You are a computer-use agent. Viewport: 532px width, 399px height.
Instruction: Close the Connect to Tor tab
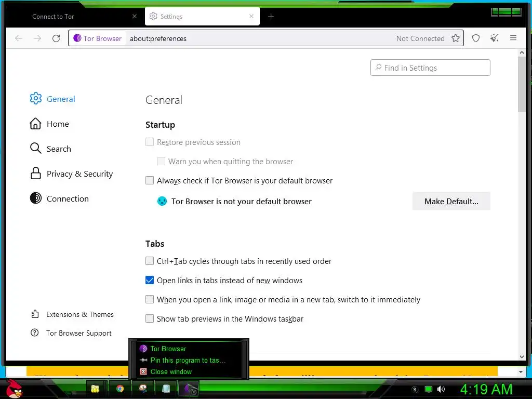pos(135,16)
